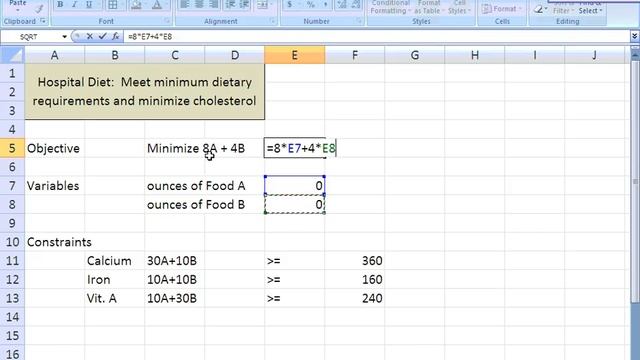
Task: Open the Name Box dropdown arrow
Action: (64, 37)
